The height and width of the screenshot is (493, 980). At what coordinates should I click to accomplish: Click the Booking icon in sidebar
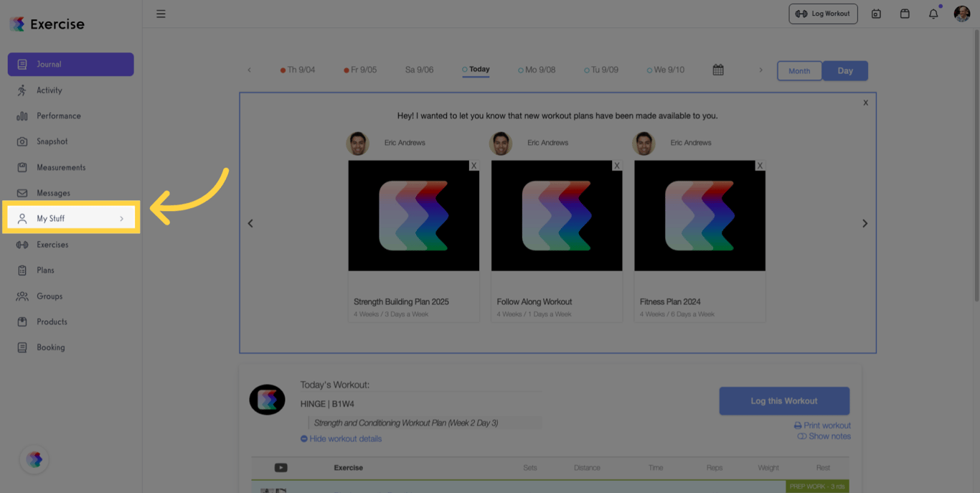click(x=22, y=347)
